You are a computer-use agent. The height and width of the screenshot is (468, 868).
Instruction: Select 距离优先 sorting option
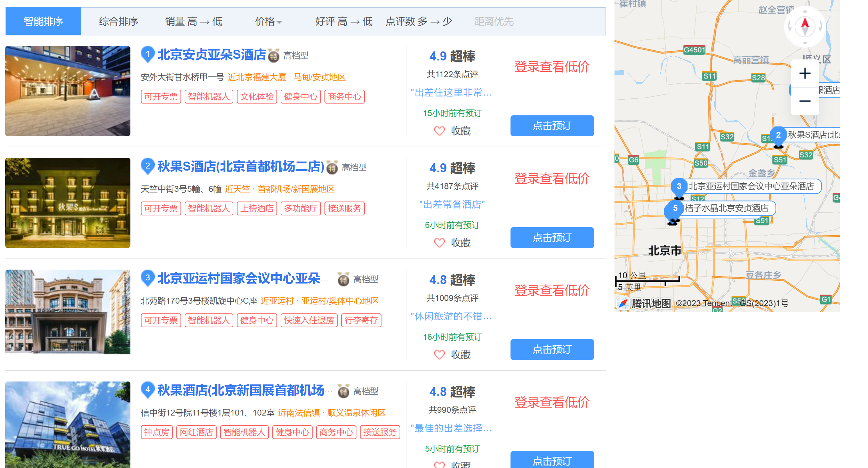click(494, 22)
